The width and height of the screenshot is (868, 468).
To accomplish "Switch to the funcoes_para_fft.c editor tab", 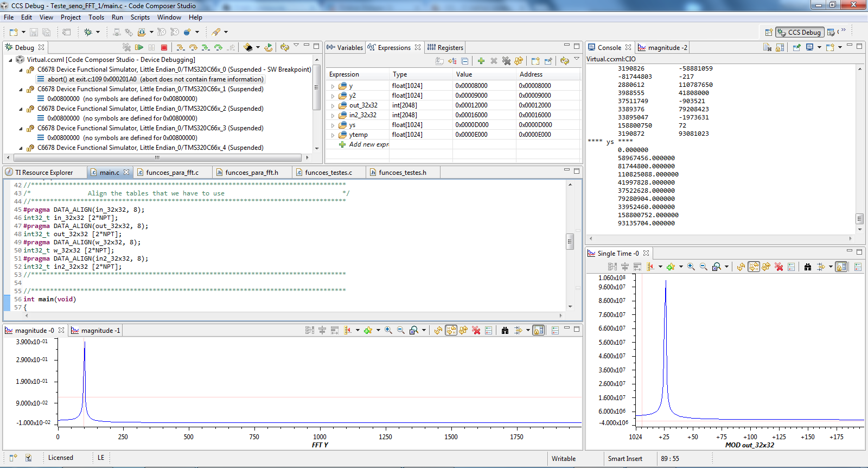I will click(172, 173).
